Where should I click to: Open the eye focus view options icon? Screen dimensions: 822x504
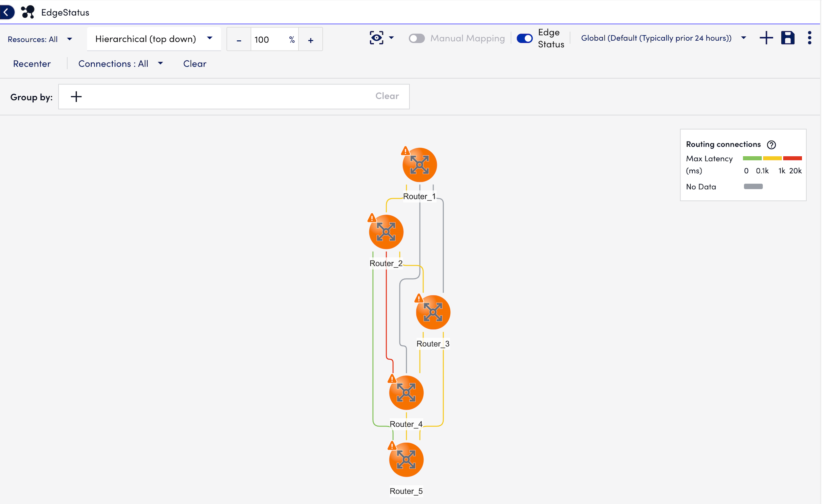(x=376, y=38)
